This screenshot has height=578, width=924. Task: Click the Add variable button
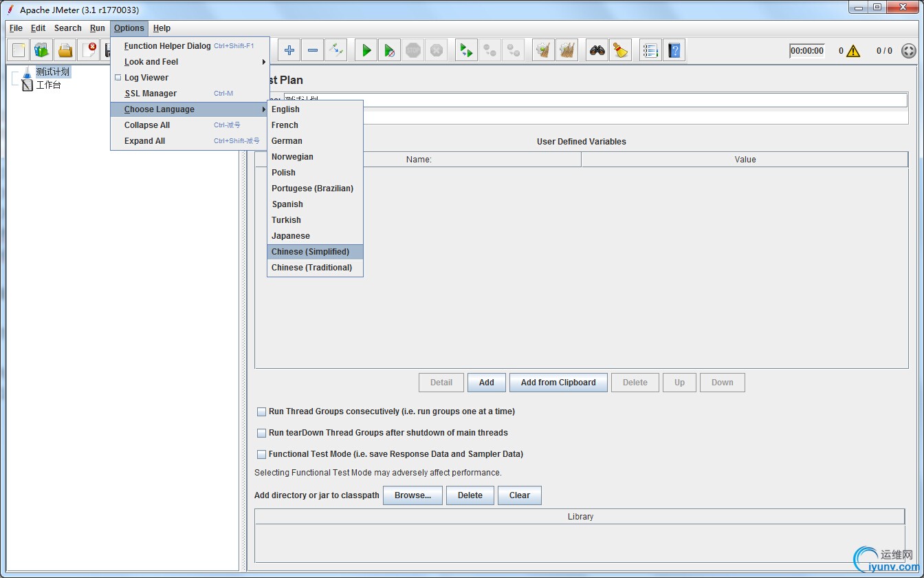point(487,383)
